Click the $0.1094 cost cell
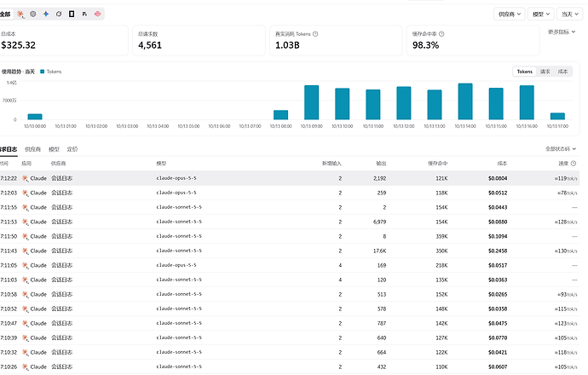Viewport: 588px width, 375px height. [x=498, y=237]
